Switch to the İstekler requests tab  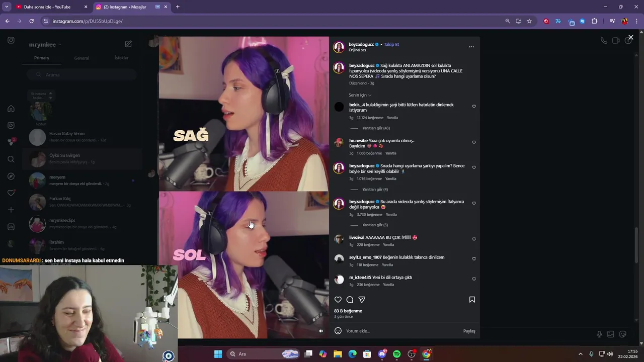click(x=121, y=58)
